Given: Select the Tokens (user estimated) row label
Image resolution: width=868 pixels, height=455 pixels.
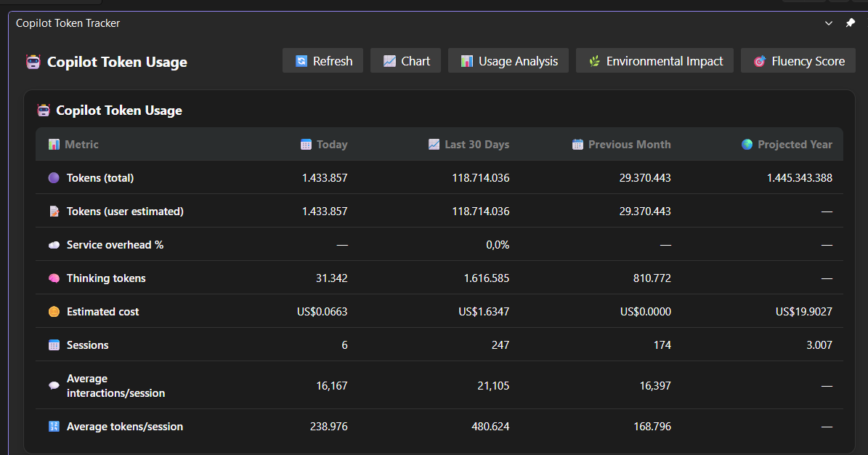Looking at the screenshot, I should coord(125,212).
